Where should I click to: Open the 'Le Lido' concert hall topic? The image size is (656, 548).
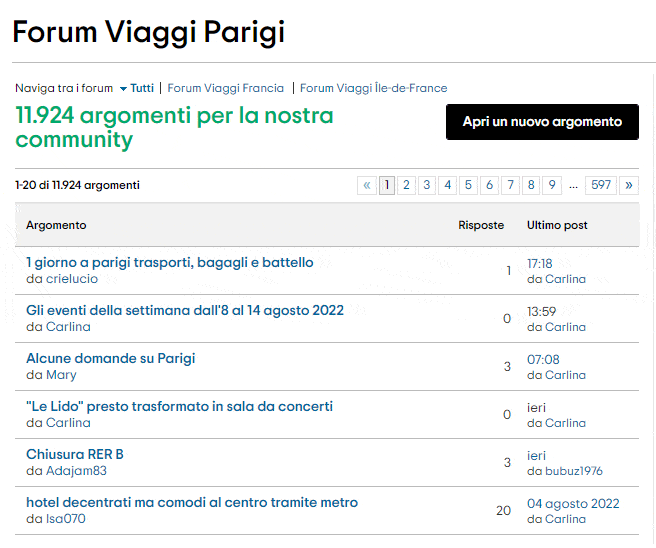[179, 406]
